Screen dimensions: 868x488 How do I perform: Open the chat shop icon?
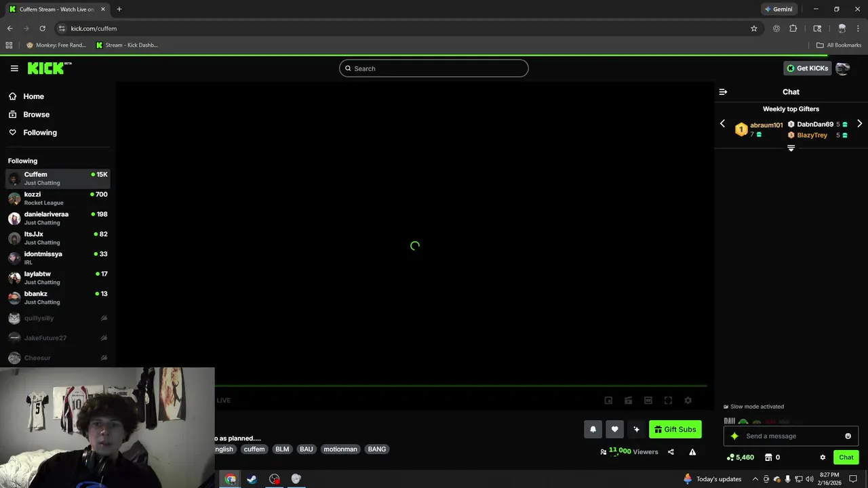(768, 457)
